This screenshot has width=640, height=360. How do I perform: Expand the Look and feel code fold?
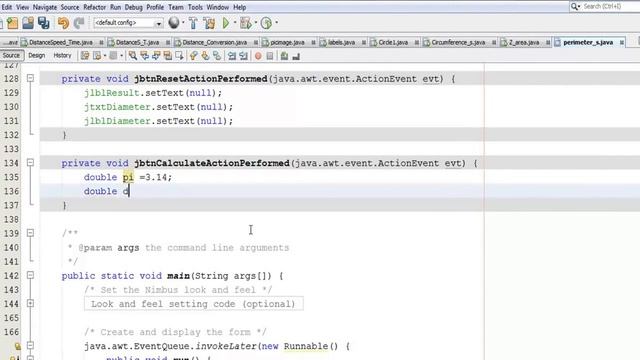[x=30, y=303]
